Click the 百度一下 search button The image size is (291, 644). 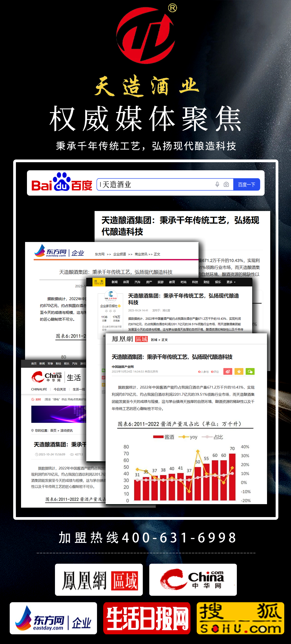click(x=247, y=185)
